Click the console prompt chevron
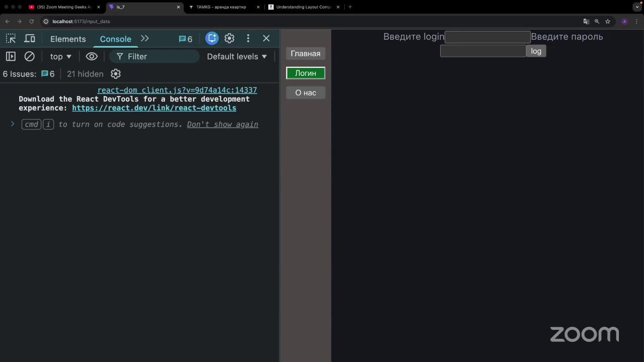 (x=13, y=124)
